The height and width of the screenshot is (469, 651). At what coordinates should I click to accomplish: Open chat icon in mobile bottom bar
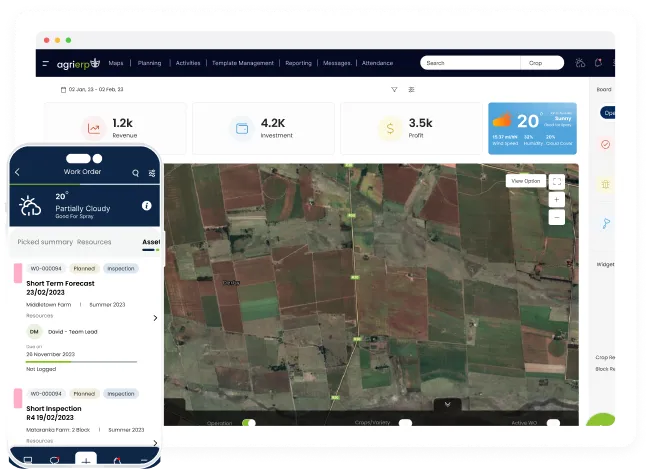[54, 461]
